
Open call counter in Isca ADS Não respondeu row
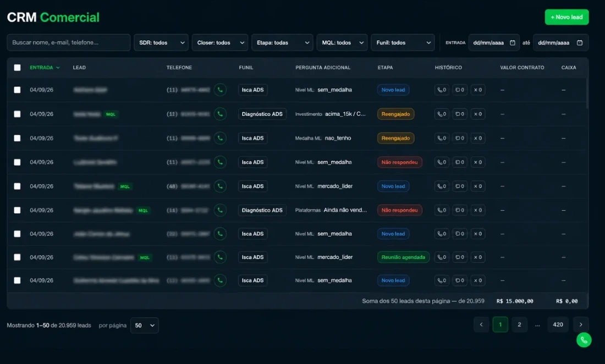click(442, 162)
